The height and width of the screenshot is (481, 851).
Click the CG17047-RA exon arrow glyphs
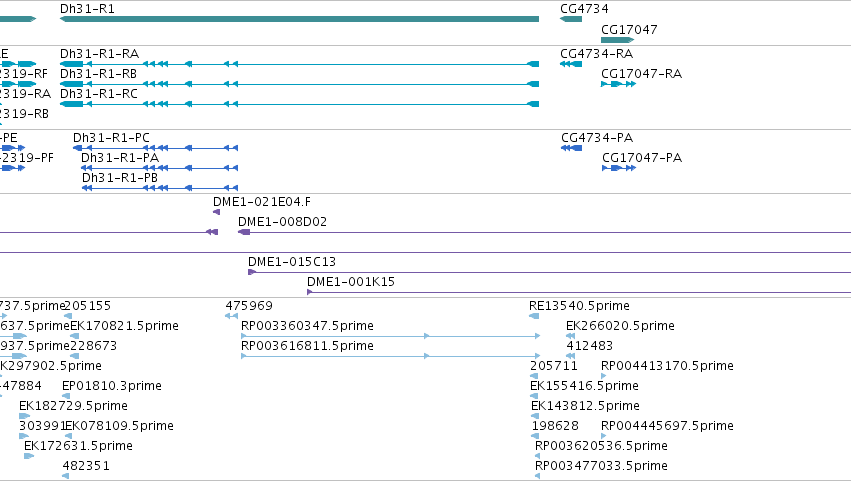coord(619,84)
